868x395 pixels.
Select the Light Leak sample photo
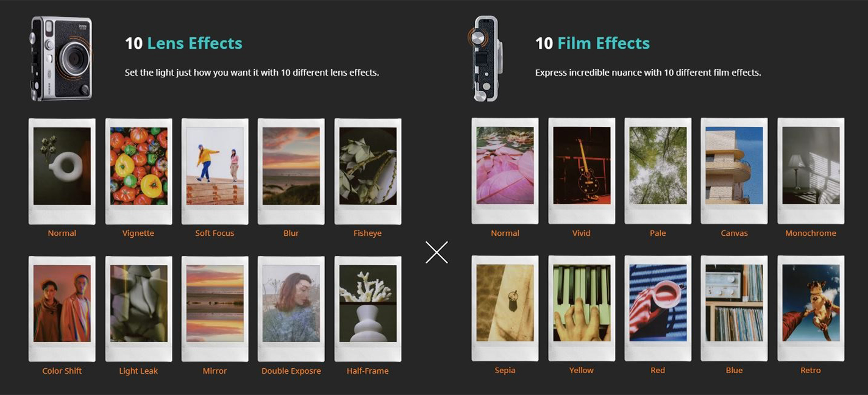[138, 309]
